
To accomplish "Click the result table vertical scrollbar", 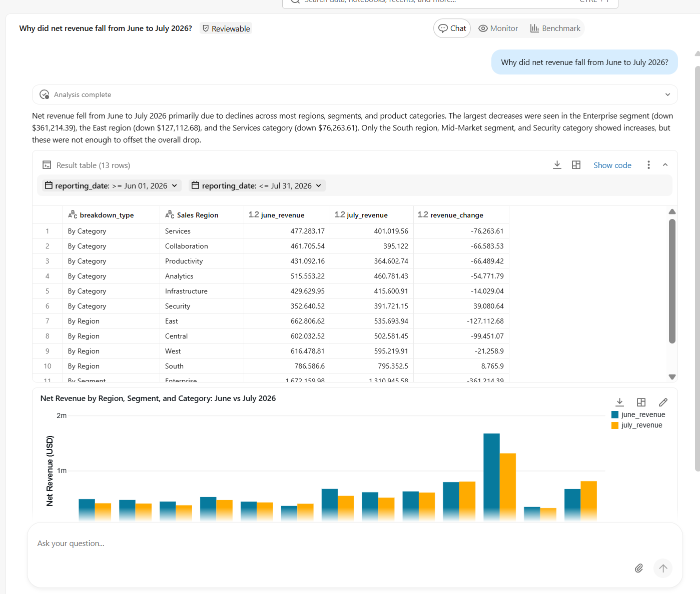I will coord(672,281).
